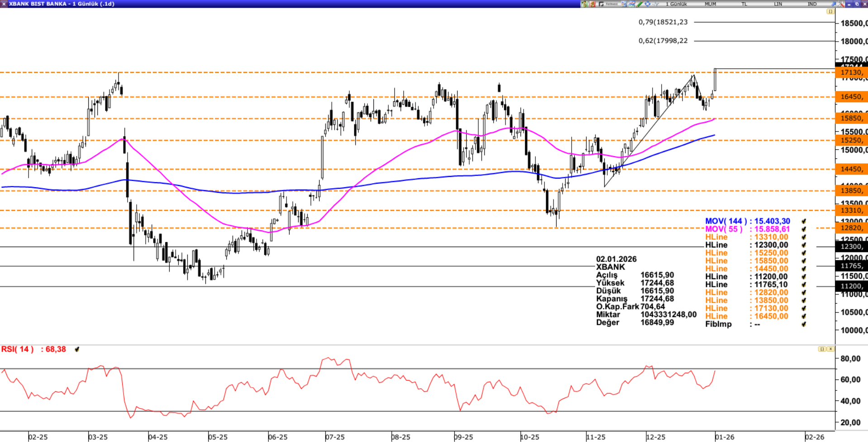Open the IND indicators menu
This screenshot has height=442, width=868.
pos(812,4)
